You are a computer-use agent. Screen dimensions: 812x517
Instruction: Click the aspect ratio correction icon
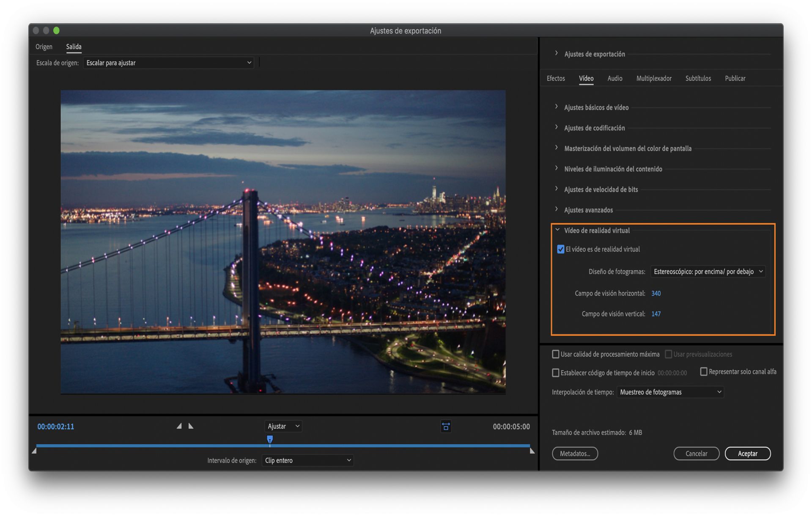tap(446, 426)
